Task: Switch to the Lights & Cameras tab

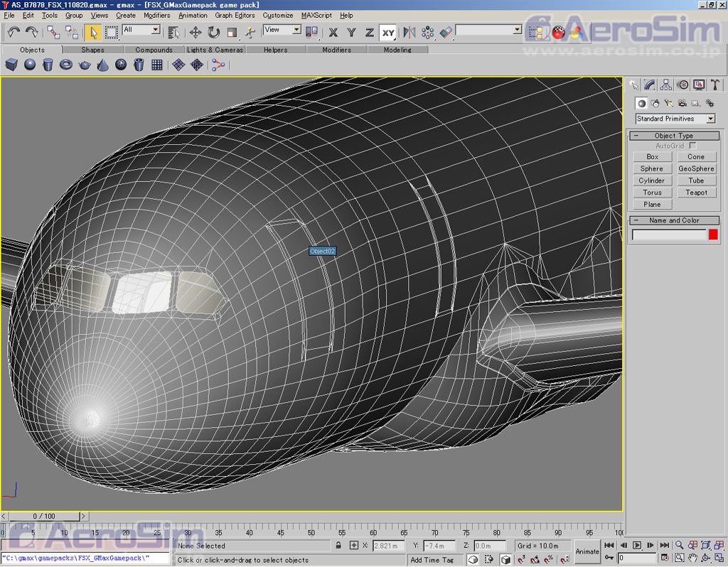Action: [215, 50]
